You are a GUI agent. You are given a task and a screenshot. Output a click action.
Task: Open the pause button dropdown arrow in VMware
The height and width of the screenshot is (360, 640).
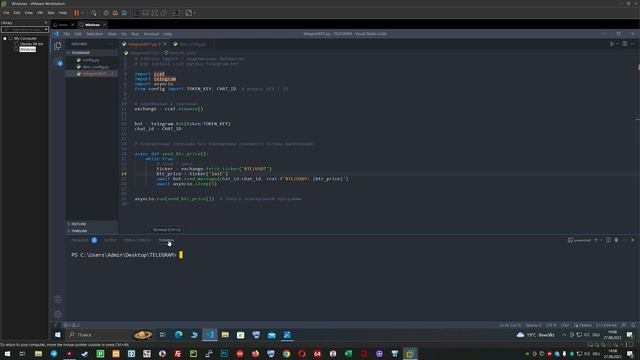[82, 13]
